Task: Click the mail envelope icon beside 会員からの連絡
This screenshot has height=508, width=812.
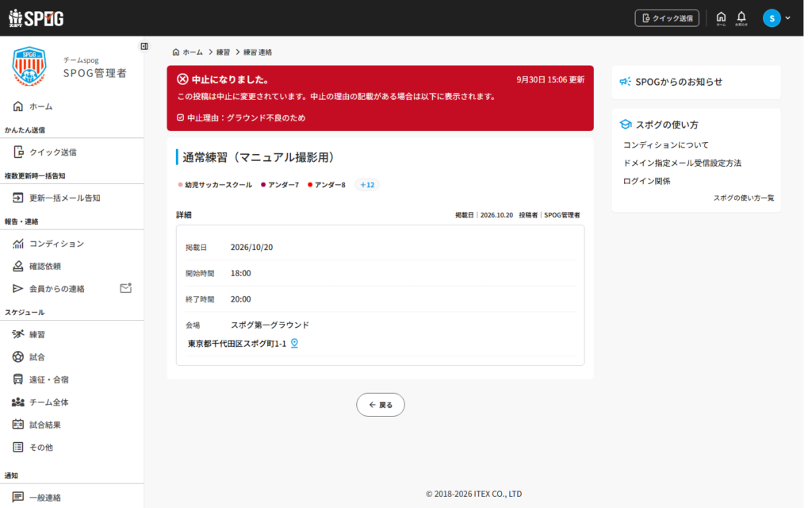Action: (126, 287)
